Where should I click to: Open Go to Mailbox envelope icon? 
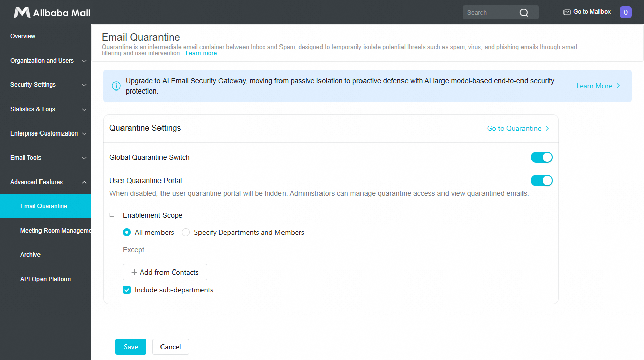567,12
